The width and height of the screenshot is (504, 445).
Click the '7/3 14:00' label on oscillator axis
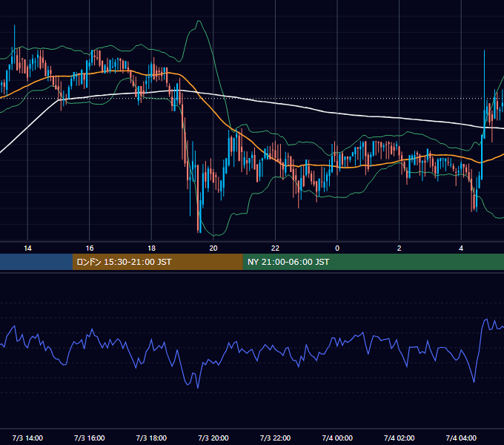tap(27, 438)
